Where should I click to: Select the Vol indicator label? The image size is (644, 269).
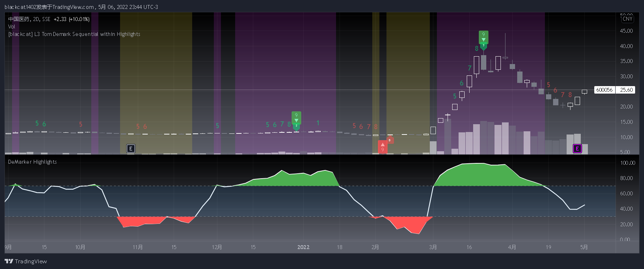pos(12,27)
